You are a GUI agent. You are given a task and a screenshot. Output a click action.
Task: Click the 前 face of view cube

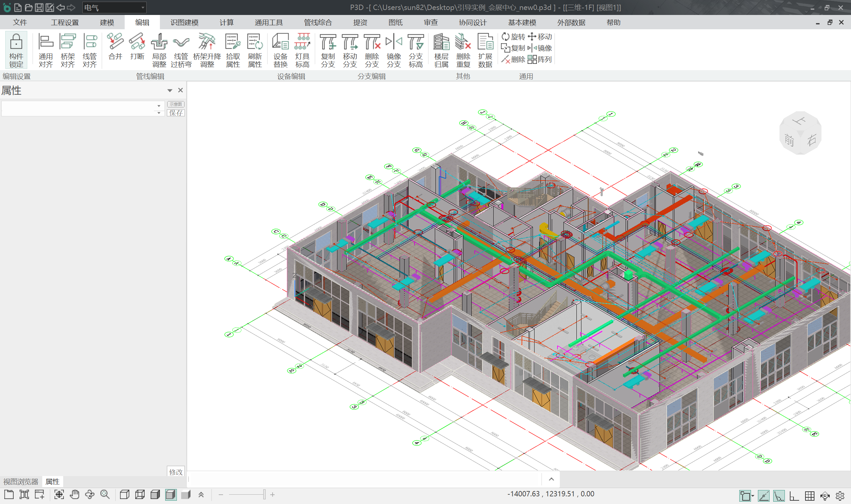pyautogui.click(x=789, y=140)
